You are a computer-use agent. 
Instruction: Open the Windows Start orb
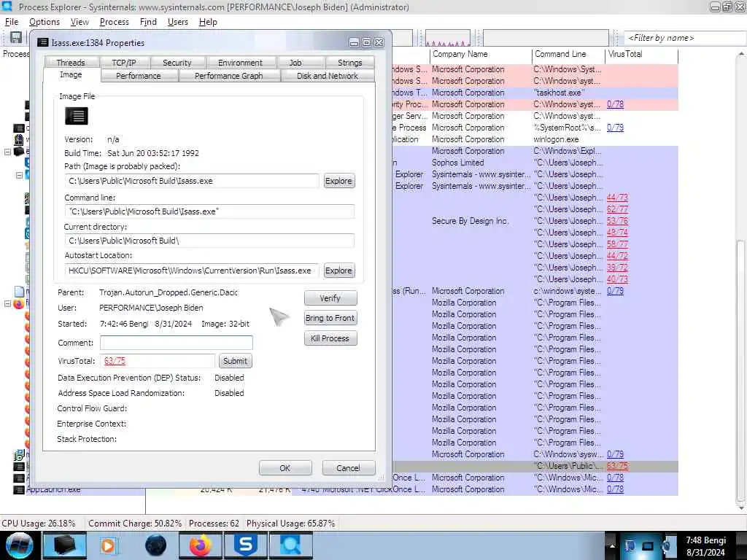pyautogui.click(x=20, y=545)
